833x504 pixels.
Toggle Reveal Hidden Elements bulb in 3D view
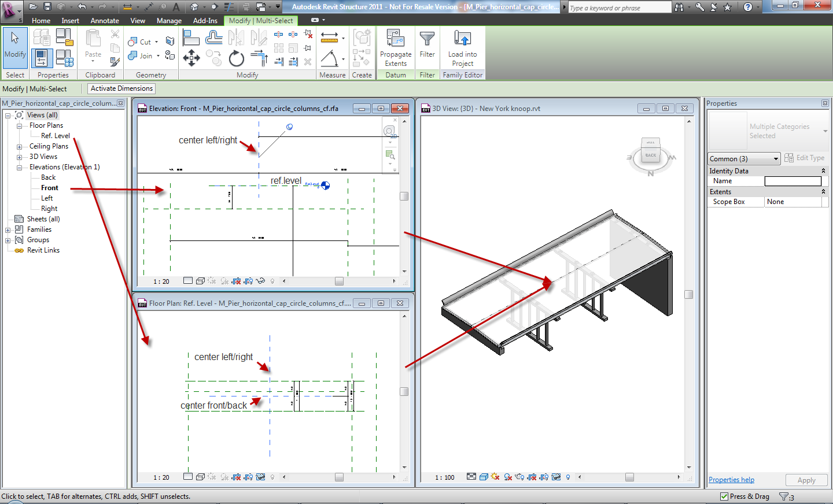568,477
